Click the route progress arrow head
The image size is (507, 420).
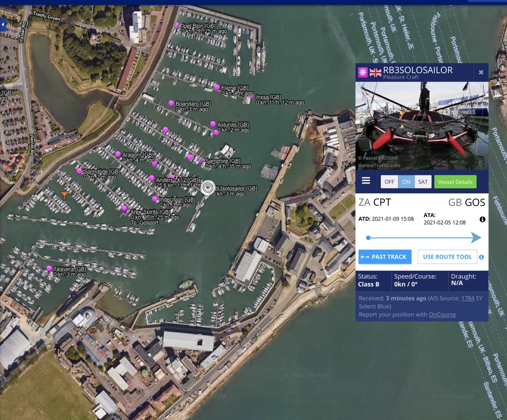click(x=476, y=237)
